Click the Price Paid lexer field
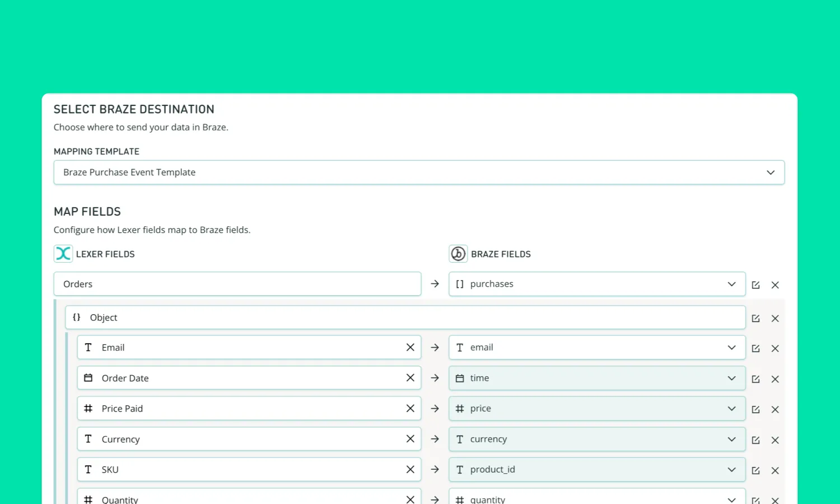Screen dimensions: 840x504 pyautogui.click(x=249, y=409)
